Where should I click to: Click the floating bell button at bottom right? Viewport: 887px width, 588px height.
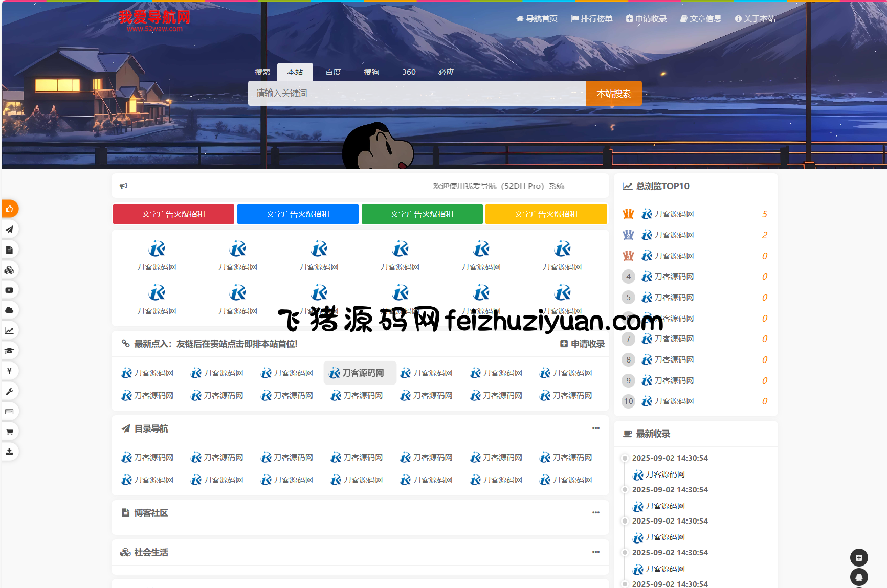859,577
